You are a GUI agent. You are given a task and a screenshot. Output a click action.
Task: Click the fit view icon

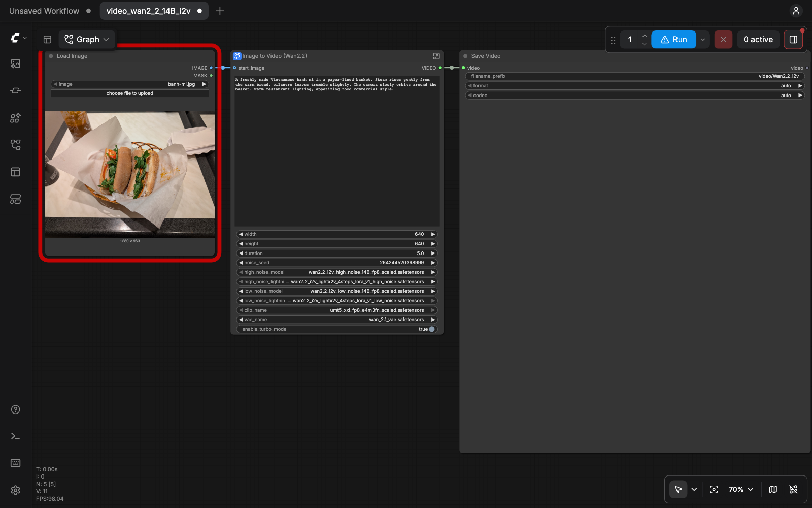coord(714,489)
